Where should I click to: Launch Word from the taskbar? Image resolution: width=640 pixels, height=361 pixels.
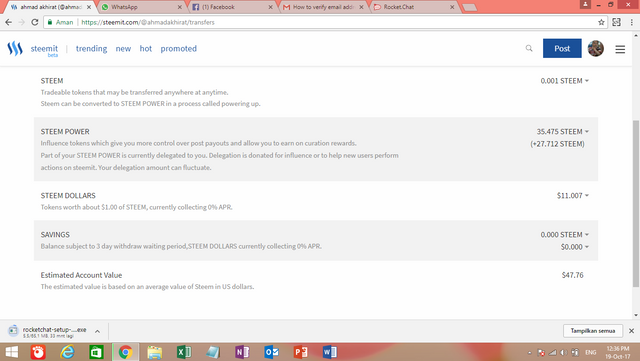tap(330, 352)
